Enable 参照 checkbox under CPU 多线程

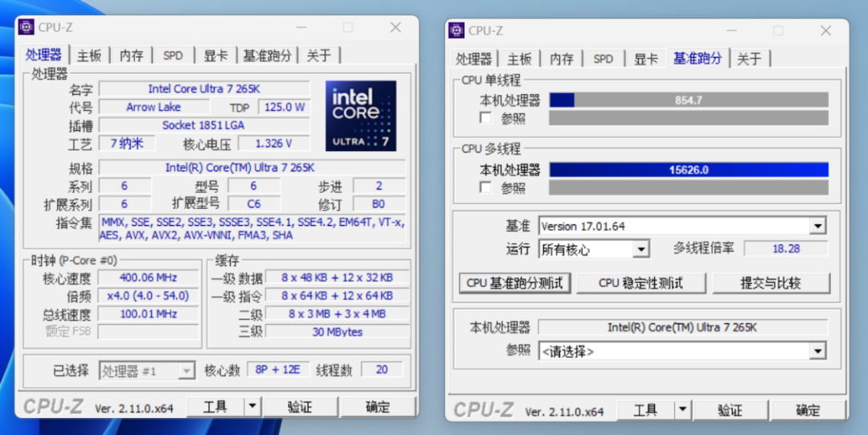click(x=485, y=187)
